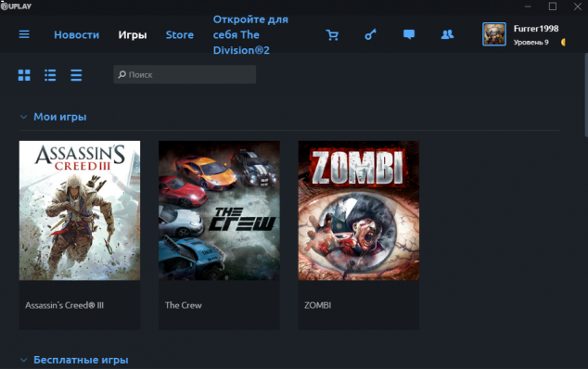Go to the Новости tab
Viewport: 588px width, 369px height.
[76, 35]
